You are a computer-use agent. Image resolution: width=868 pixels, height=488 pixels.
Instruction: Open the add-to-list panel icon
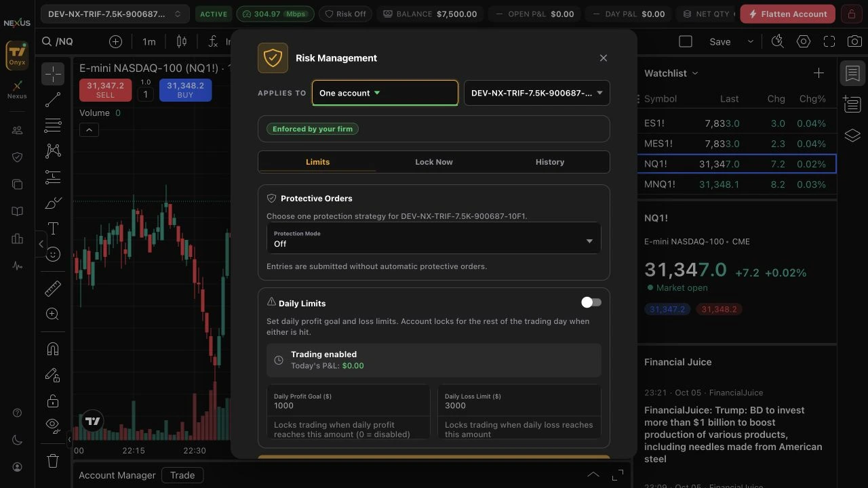(852, 104)
